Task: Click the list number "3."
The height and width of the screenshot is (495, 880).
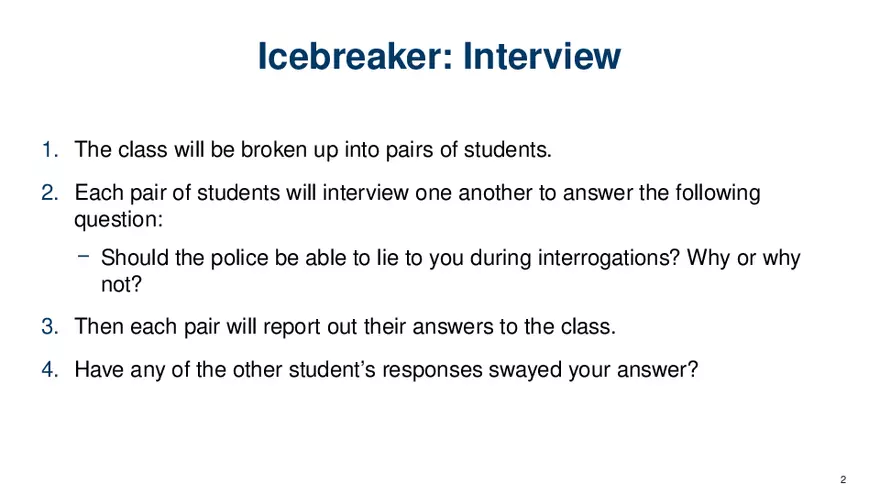Action: pyautogui.click(x=51, y=326)
